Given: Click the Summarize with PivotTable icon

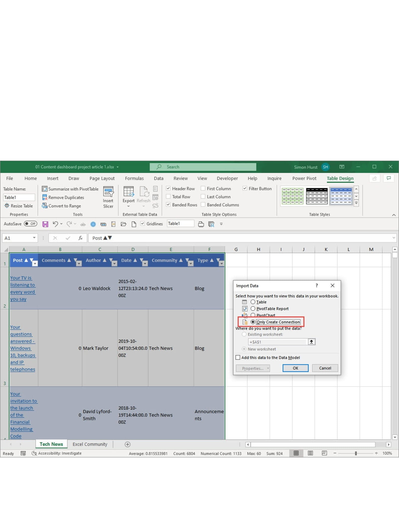Looking at the screenshot, I should [x=45, y=189].
